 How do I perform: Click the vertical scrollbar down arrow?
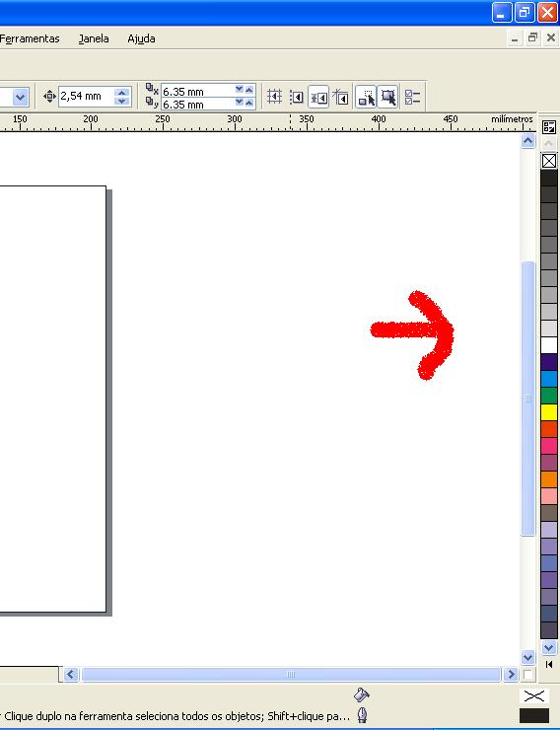tap(527, 657)
